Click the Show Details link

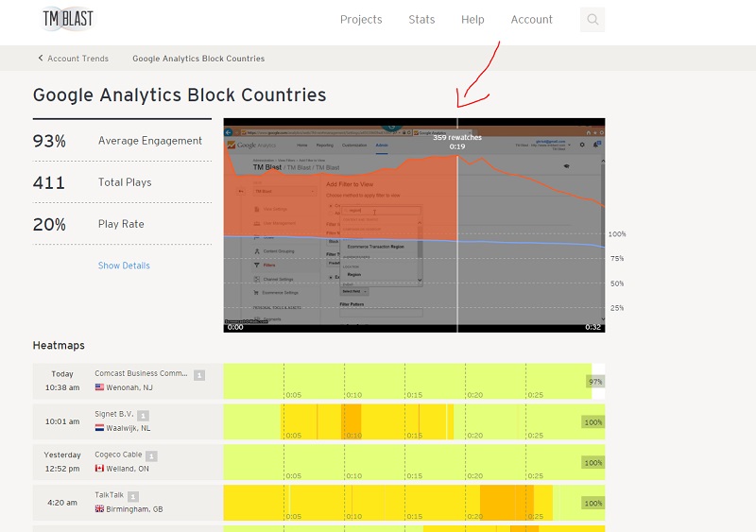tap(124, 266)
